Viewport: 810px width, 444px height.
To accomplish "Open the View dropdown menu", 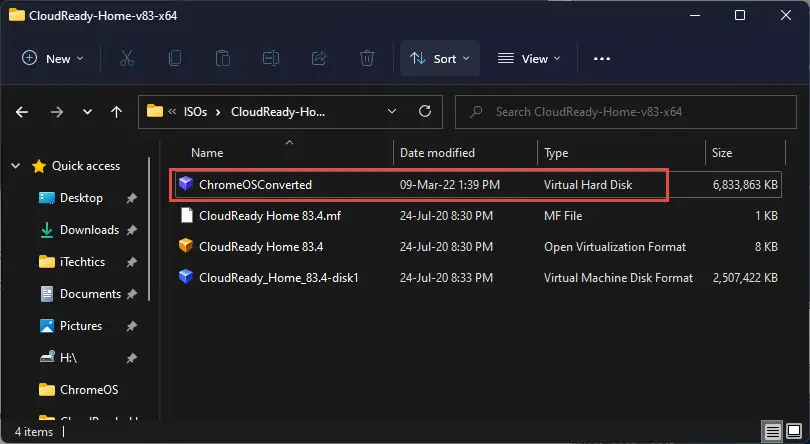I will [528, 58].
